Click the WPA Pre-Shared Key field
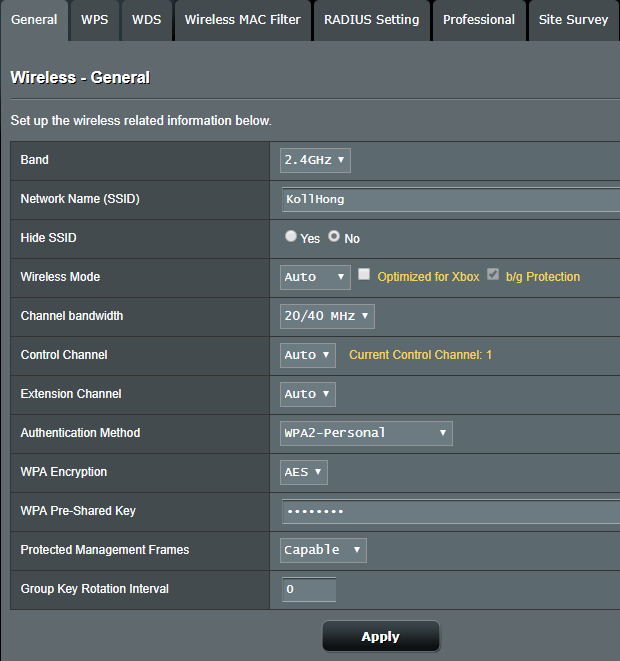The image size is (620, 661). (450, 511)
